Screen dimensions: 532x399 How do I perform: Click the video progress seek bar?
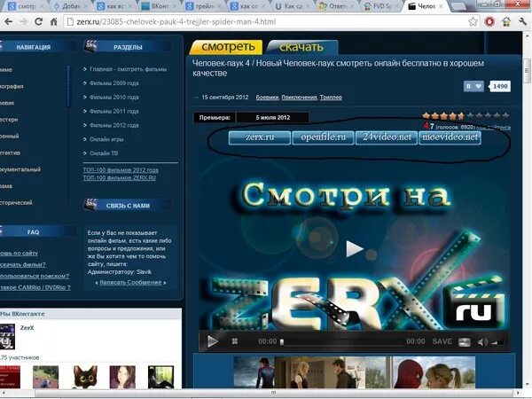tap(341, 342)
